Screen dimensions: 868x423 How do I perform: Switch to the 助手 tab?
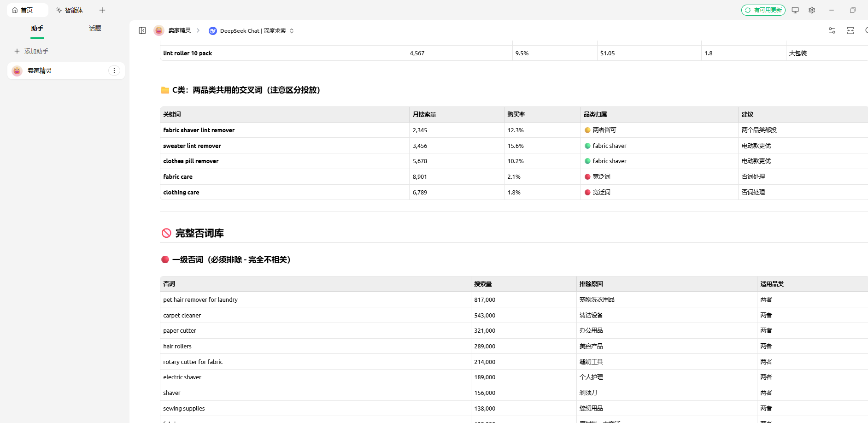coord(37,28)
